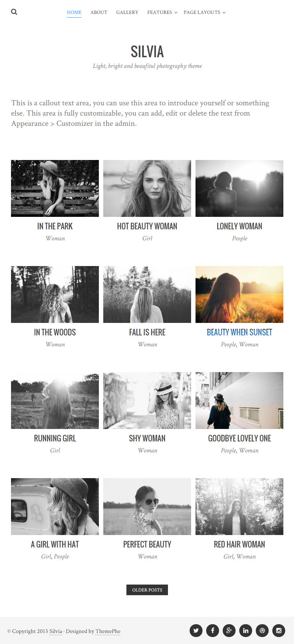This screenshot has width=294, height=644.
Task: Open the Instagram footer icon
Action: (279, 630)
